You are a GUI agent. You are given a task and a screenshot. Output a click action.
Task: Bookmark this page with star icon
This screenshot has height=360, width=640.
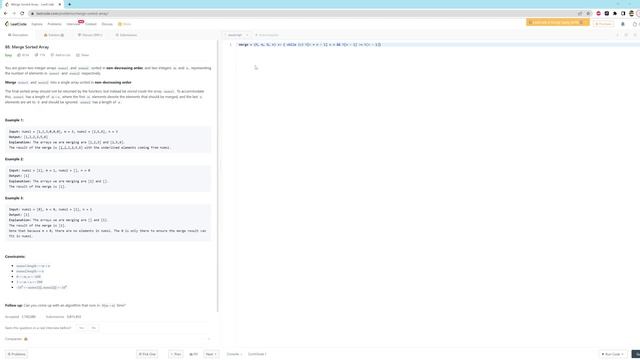point(588,13)
